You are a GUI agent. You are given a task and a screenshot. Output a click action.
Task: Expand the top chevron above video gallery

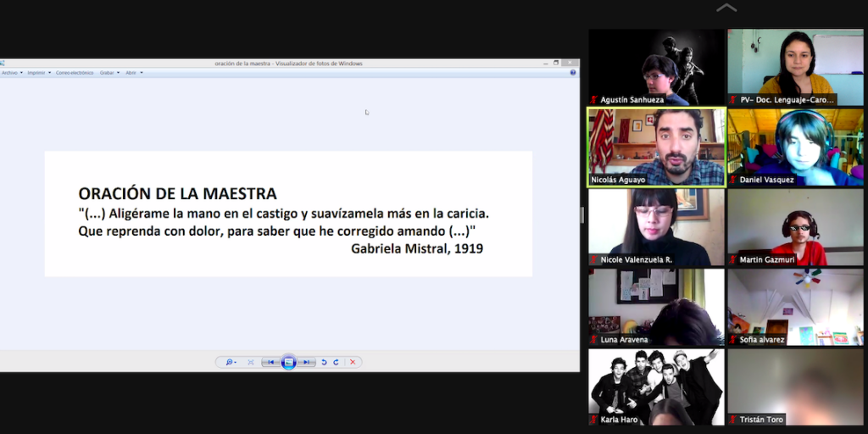(x=726, y=8)
